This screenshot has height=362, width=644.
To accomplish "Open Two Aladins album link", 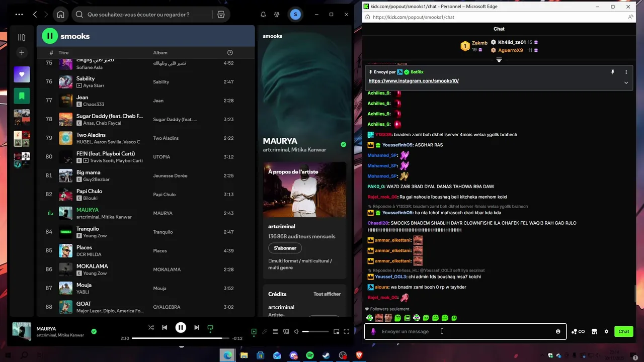I will (x=166, y=138).
